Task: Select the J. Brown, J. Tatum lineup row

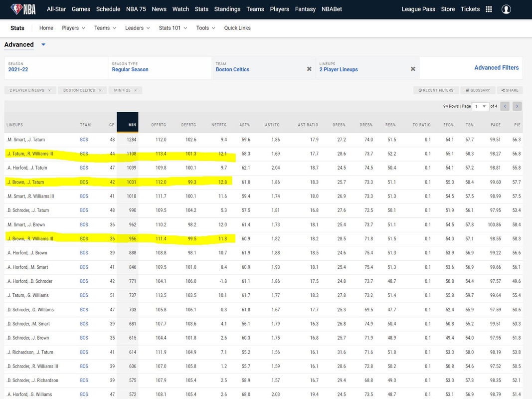Action: pos(263,182)
